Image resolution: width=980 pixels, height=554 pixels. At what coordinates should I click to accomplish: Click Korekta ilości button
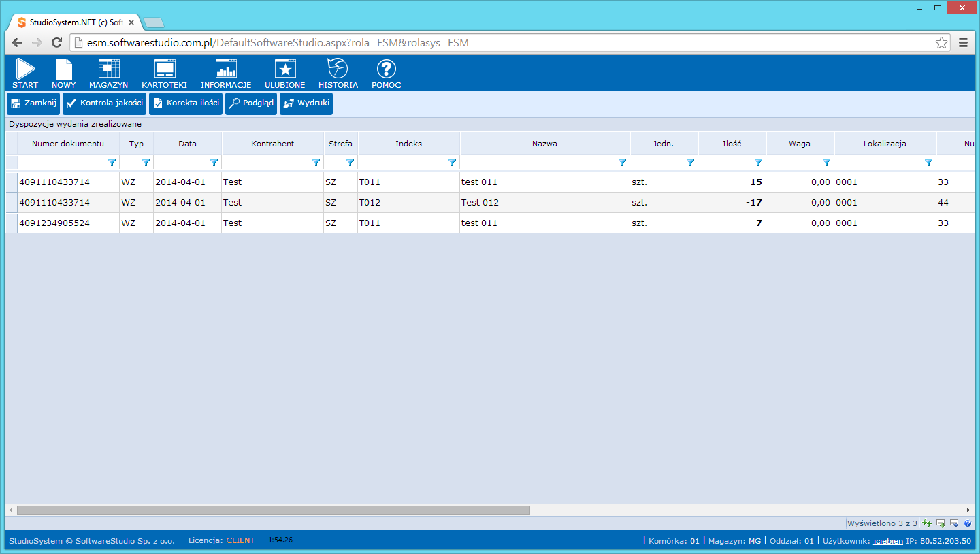coord(186,103)
